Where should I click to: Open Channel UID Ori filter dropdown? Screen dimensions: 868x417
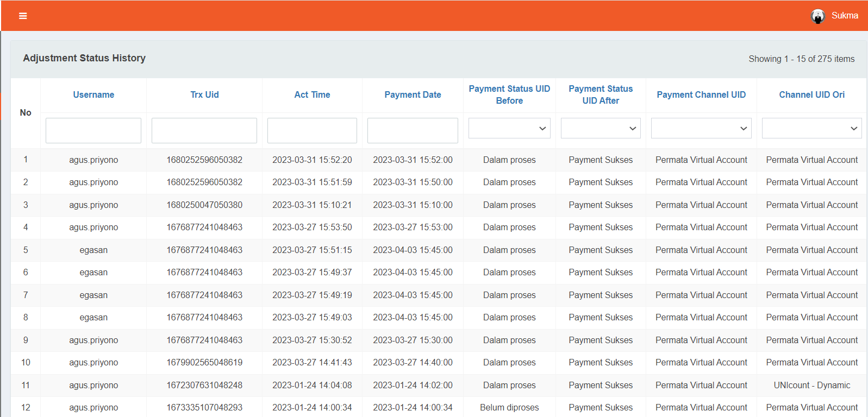point(811,129)
